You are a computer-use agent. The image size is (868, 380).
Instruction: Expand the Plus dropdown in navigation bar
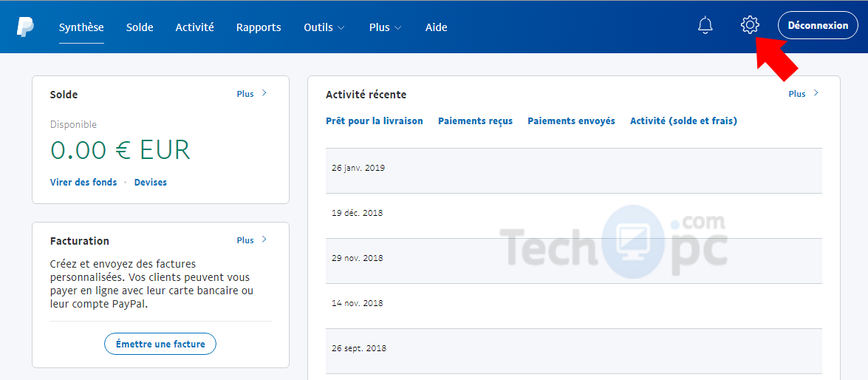386,27
